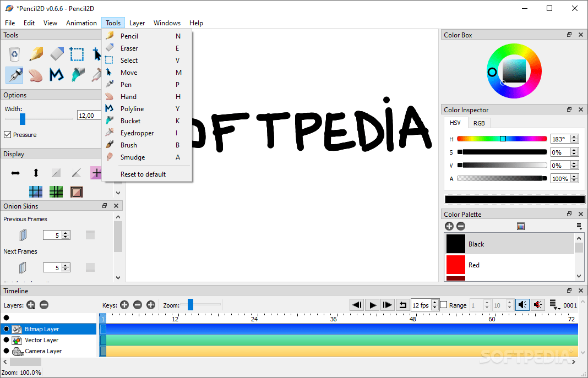Float the Color Box panel
Viewport: 588px width, 378px height.
pos(569,35)
